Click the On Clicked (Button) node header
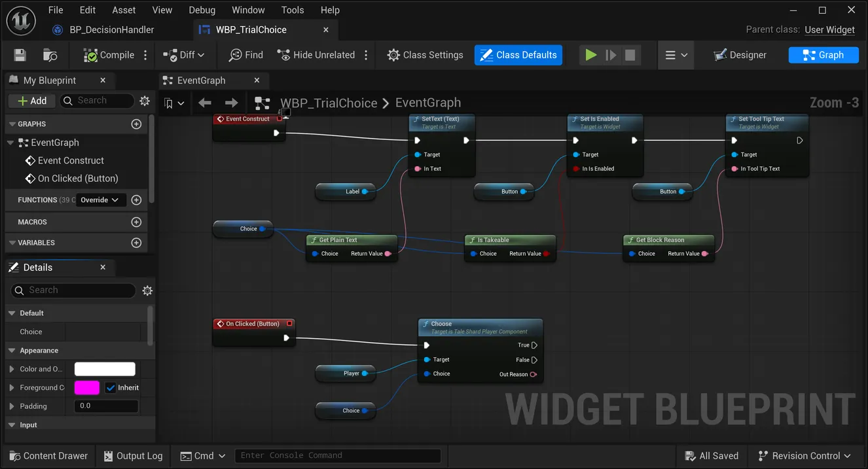 (x=253, y=324)
